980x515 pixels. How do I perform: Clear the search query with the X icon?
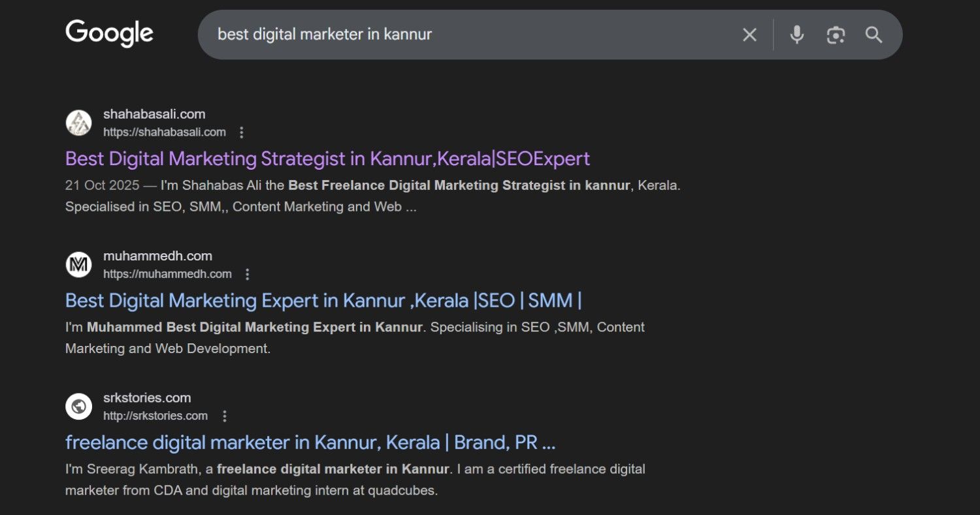749,35
